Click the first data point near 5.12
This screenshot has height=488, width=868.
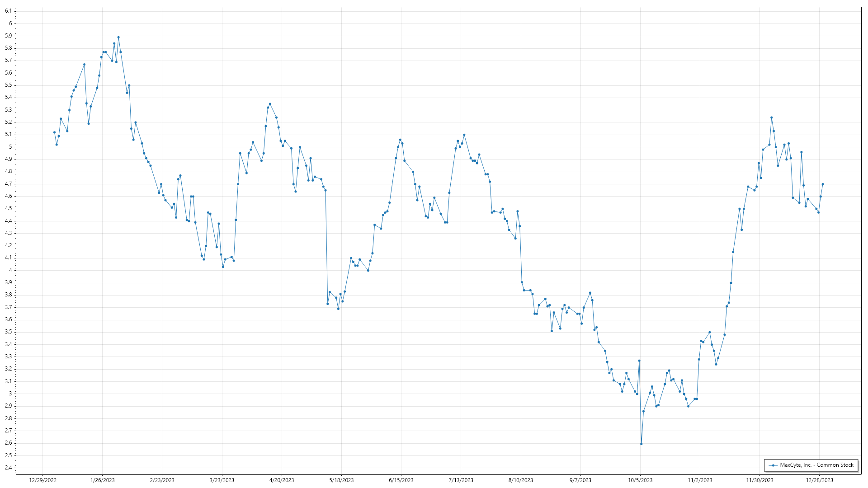(54, 132)
